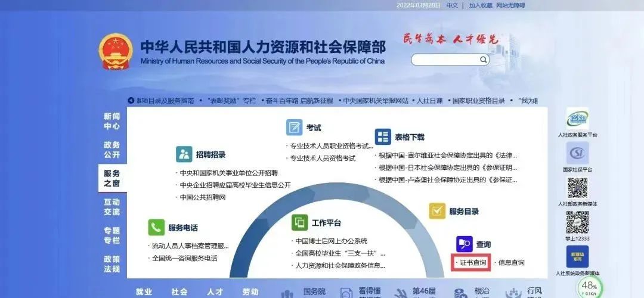Open the 社会 bottom menu
Screen dimensions: 644x298
(x=179, y=292)
